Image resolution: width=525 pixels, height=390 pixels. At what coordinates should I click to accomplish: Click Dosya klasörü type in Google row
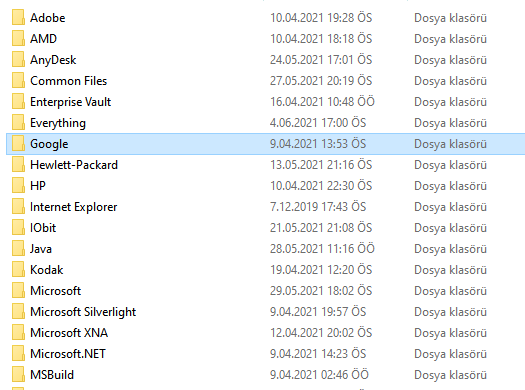[x=450, y=144]
